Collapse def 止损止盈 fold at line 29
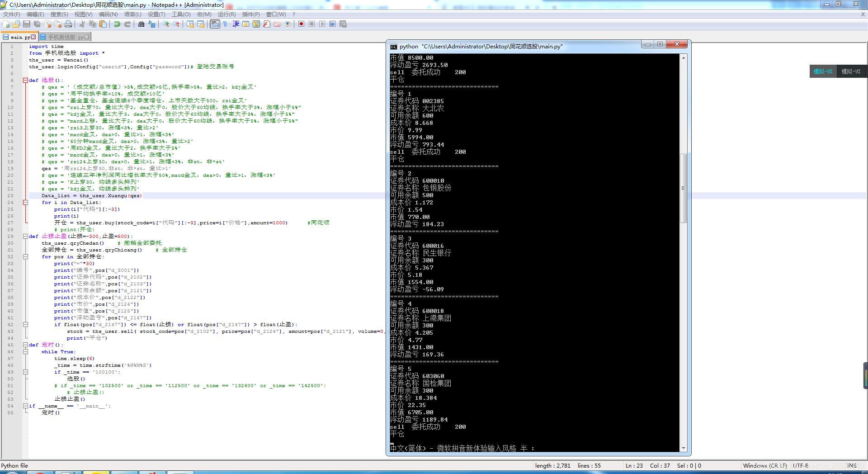The image size is (868, 474). pos(25,237)
